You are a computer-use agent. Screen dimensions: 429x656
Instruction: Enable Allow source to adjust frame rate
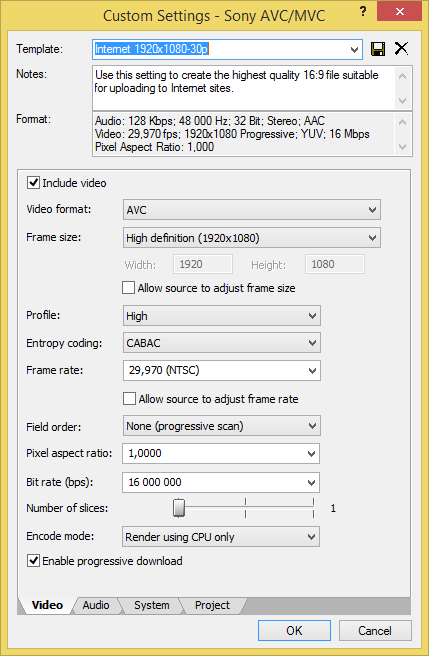click(x=129, y=399)
